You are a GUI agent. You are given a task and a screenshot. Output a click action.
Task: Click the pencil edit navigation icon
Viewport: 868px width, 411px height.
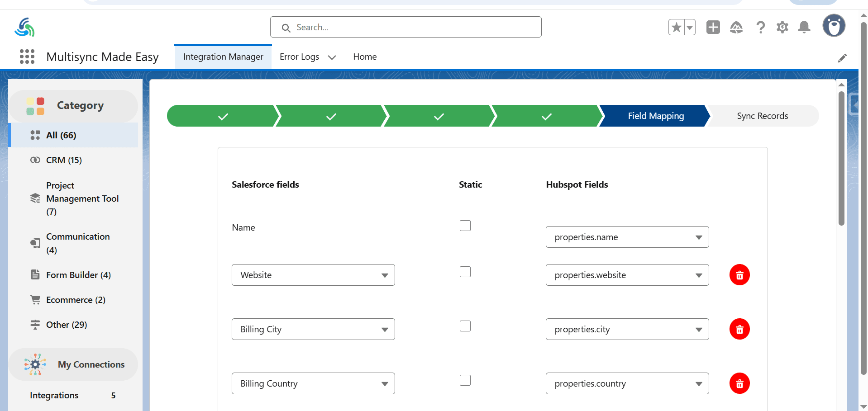point(842,58)
